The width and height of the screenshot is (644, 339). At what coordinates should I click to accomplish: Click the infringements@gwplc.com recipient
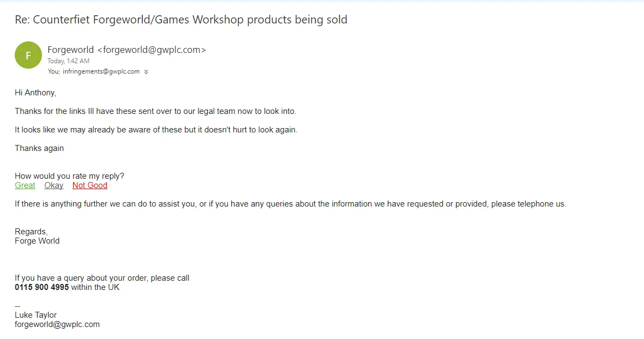pos(101,71)
